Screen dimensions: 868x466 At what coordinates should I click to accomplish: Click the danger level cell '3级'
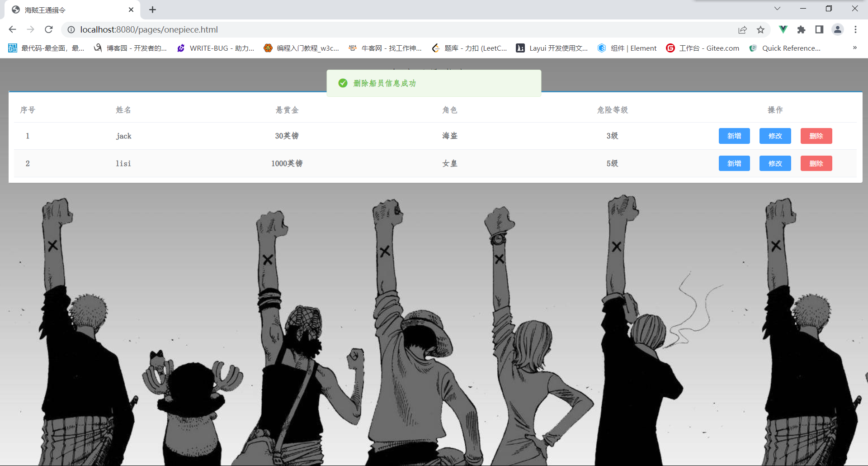(x=613, y=136)
